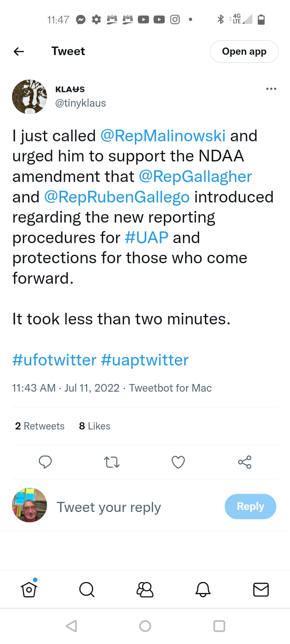
Task: Tap the #ufotwitter hashtag
Action: point(54,360)
